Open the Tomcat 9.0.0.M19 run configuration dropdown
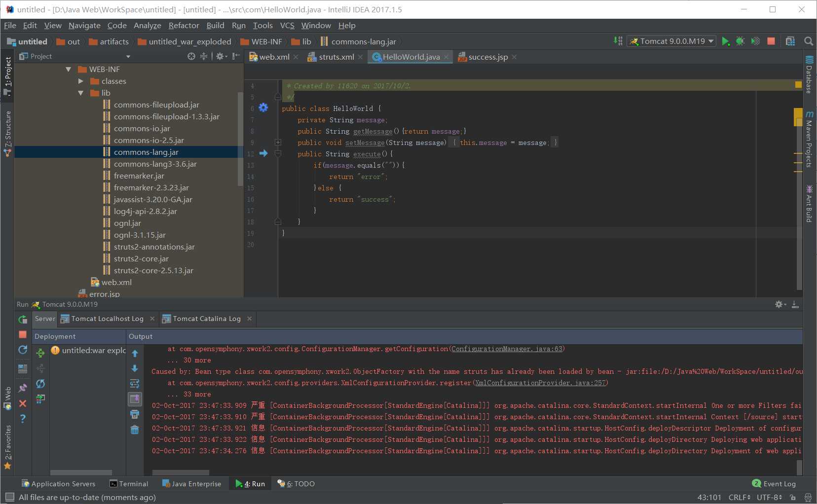The image size is (817, 504). (672, 41)
